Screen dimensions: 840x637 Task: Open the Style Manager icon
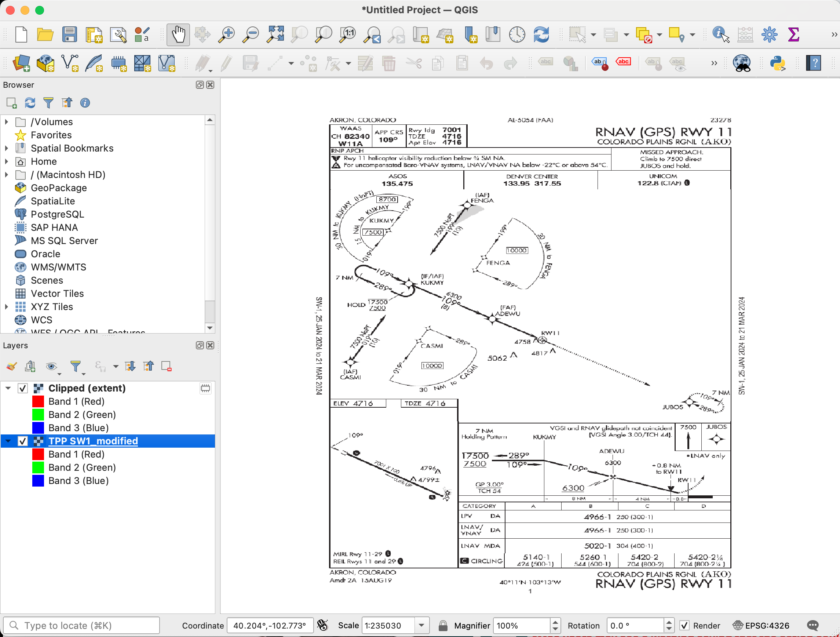tap(142, 34)
